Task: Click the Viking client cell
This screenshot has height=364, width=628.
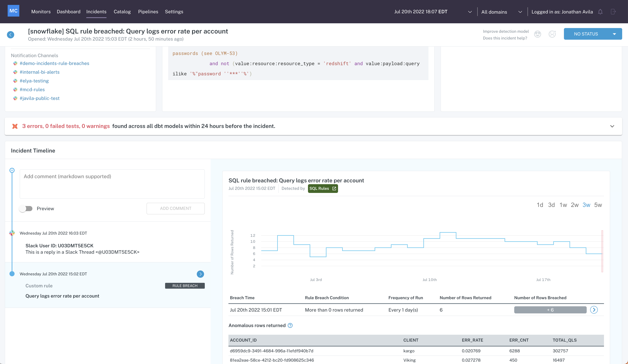Action: point(409,360)
